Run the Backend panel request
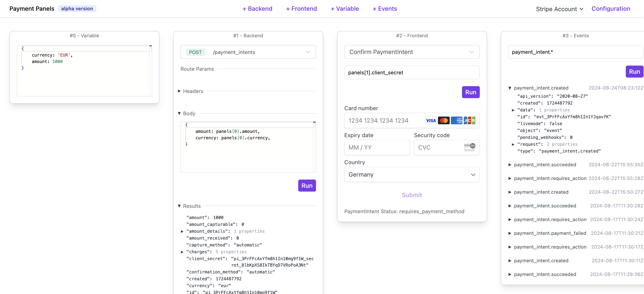644x294 pixels. coord(307,186)
